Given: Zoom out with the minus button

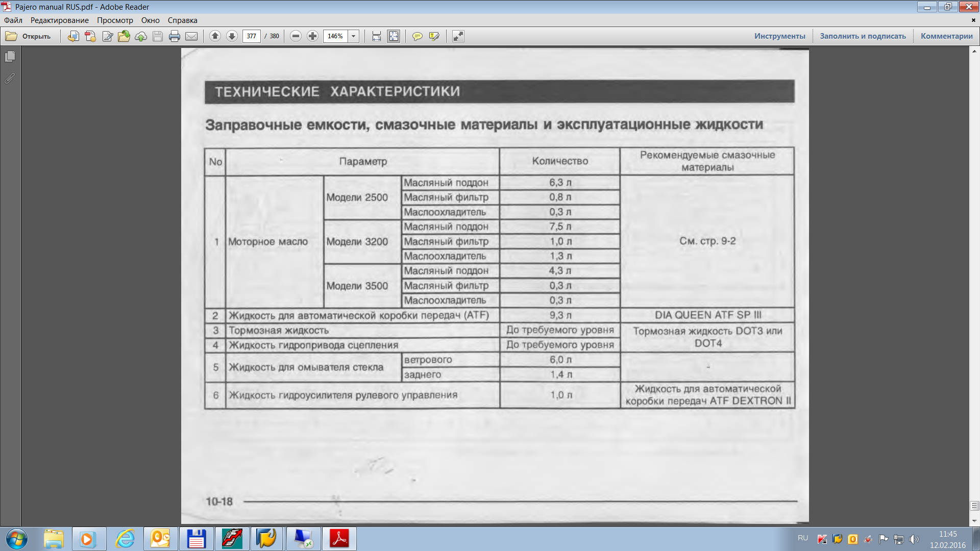Looking at the screenshot, I should 296,36.
